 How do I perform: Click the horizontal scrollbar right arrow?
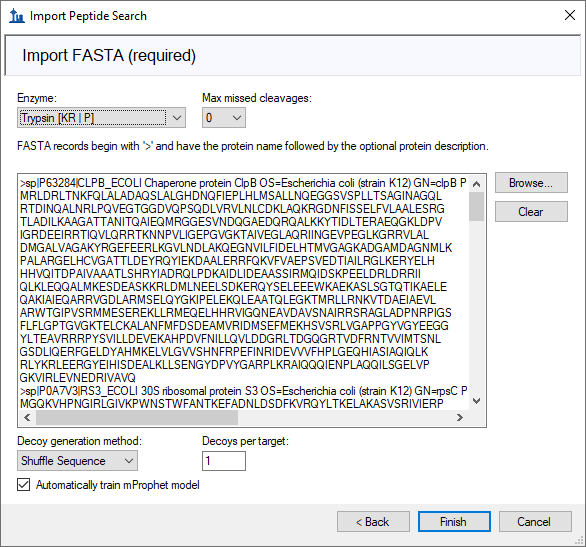[x=460, y=417]
